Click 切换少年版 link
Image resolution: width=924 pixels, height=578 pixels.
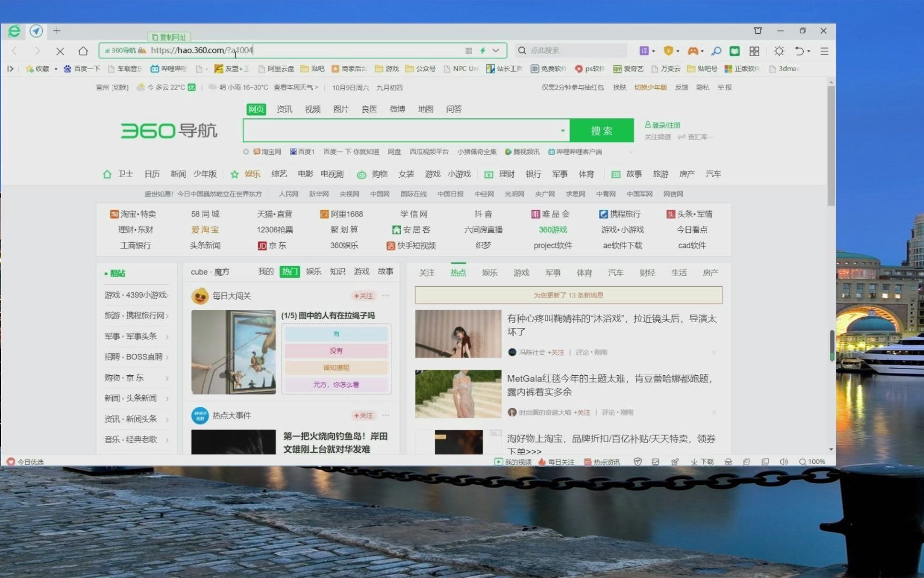pos(650,87)
